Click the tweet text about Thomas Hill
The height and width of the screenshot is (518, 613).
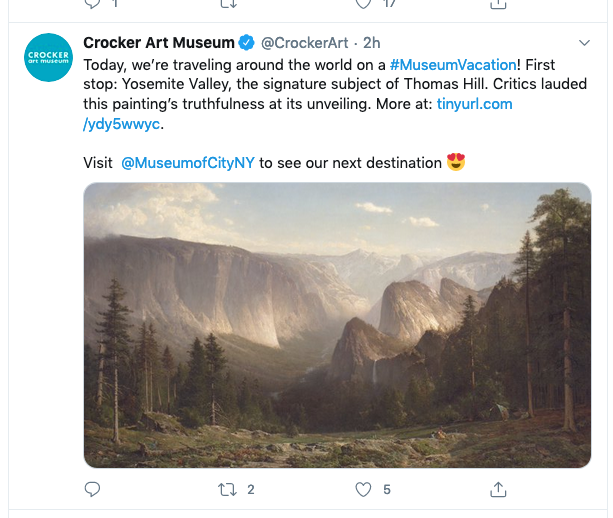pos(300,84)
